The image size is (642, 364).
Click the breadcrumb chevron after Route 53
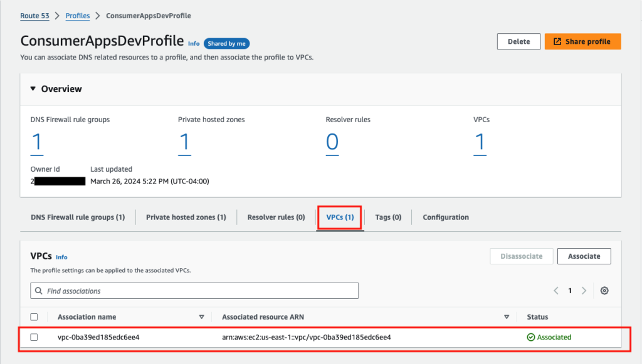pyautogui.click(x=56, y=16)
